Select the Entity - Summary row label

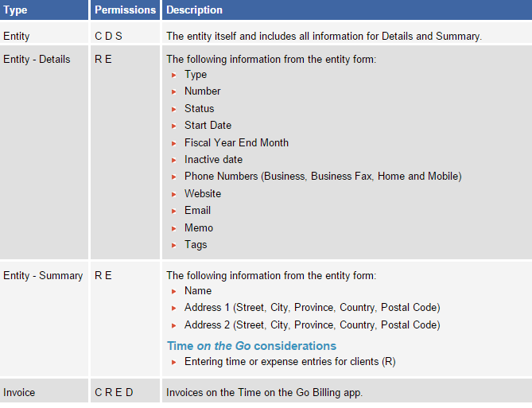pyautogui.click(x=43, y=275)
